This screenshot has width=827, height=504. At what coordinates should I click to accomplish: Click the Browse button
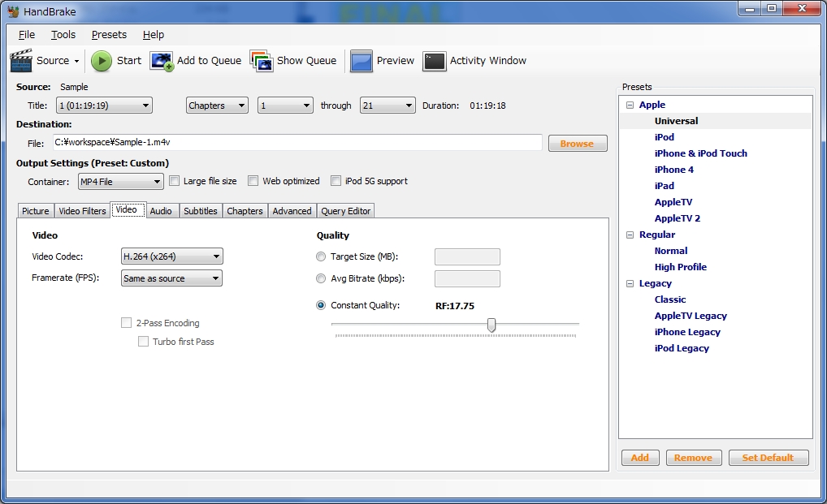pos(578,144)
